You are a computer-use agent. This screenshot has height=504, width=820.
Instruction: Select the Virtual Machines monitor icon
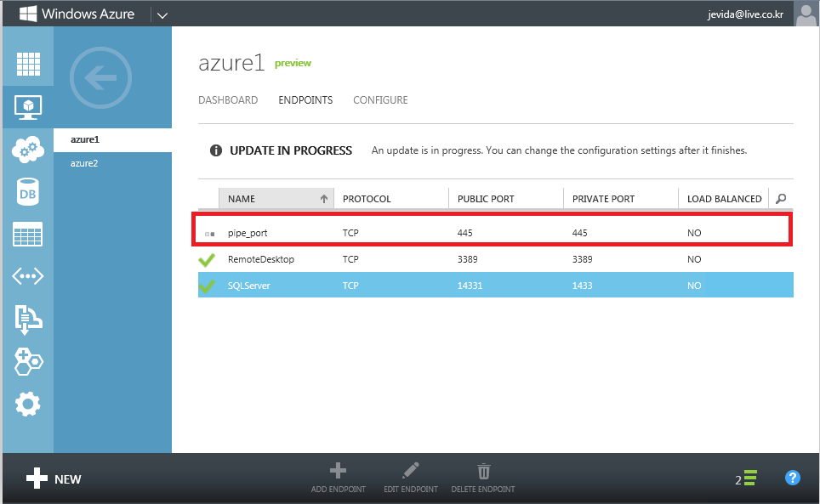[x=28, y=107]
